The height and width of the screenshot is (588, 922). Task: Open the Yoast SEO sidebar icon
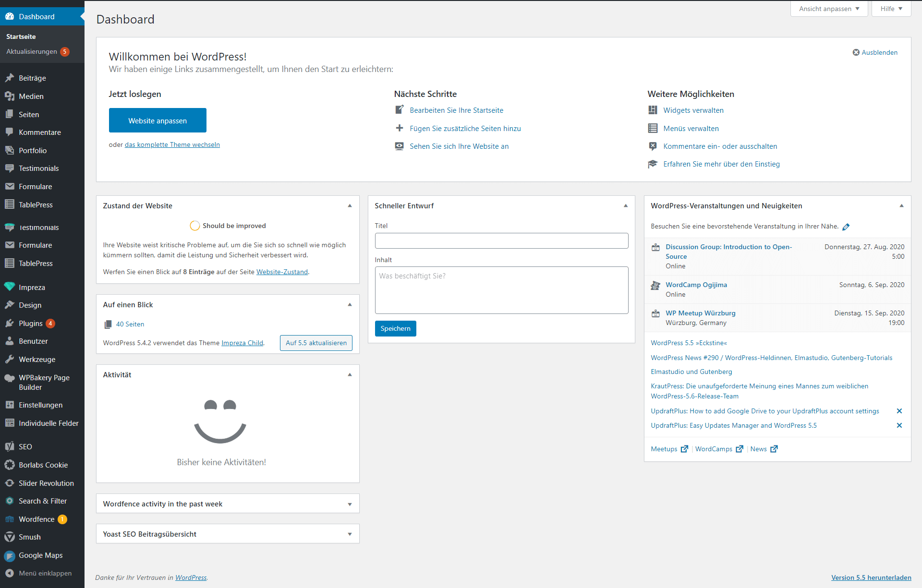(10, 446)
